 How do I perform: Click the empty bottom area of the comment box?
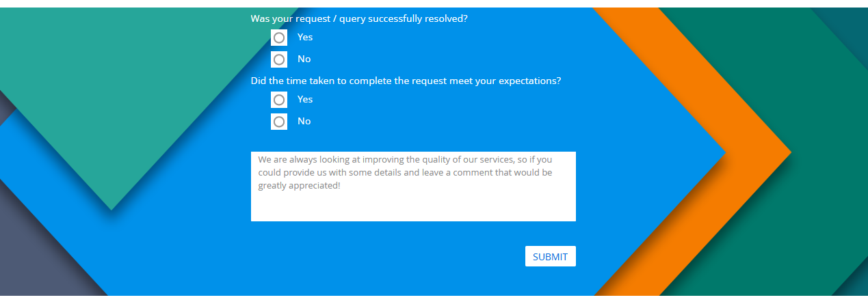[x=413, y=208]
